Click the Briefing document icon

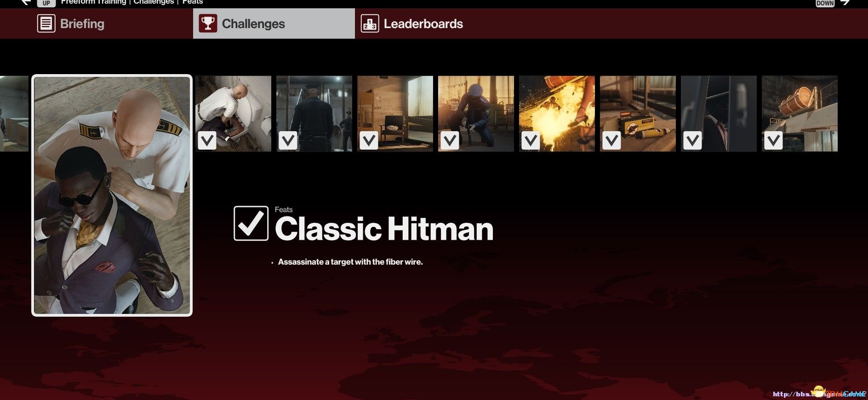tap(46, 23)
